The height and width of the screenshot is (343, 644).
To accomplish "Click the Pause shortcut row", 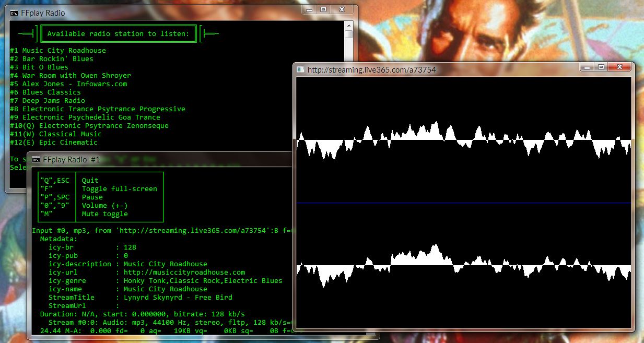I will (101, 197).
